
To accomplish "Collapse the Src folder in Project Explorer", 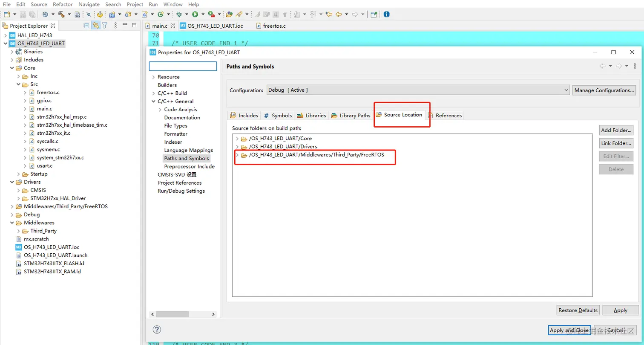I will pyautogui.click(x=18, y=84).
